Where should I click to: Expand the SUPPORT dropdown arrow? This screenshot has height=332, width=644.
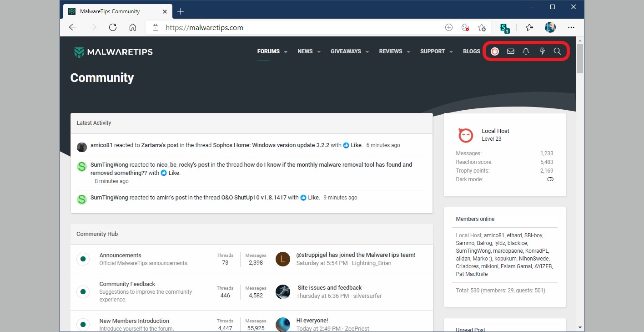(451, 52)
